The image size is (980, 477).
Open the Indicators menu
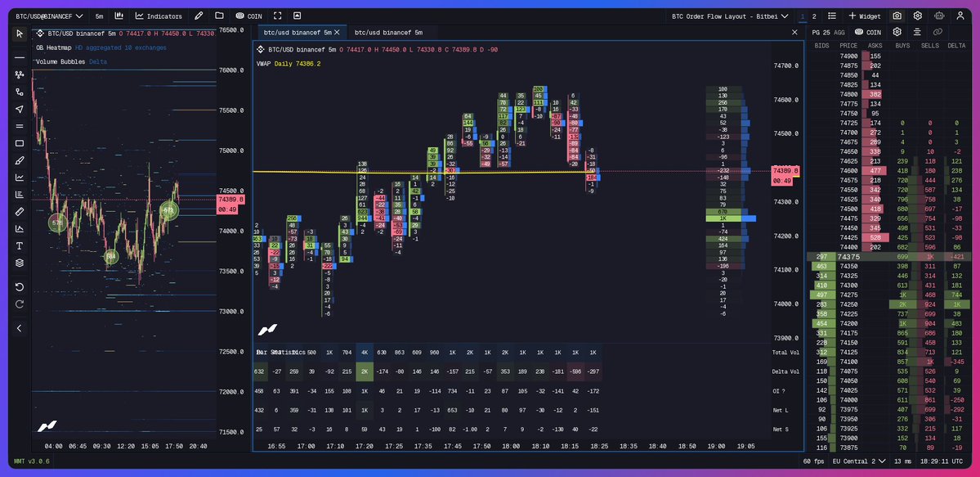click(159, 16)
